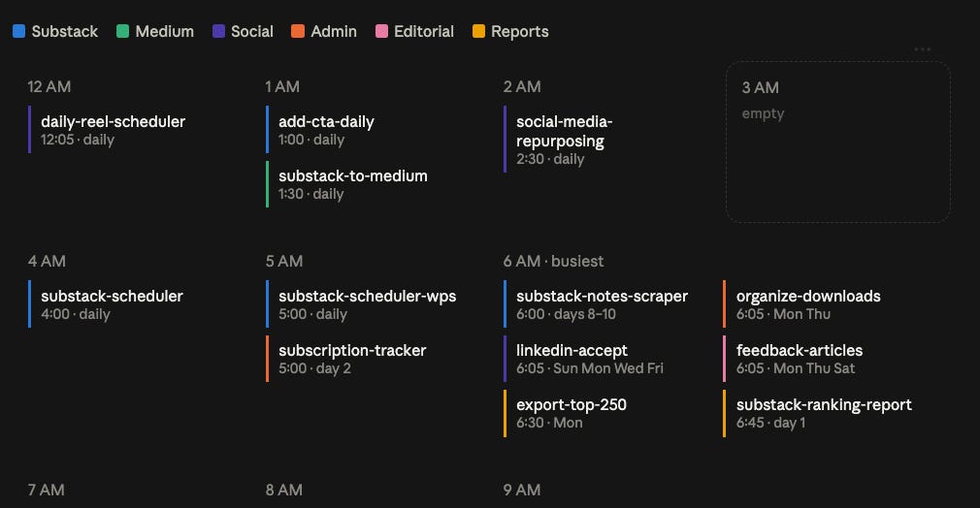
Task: Click the blue Substack legend swatch
Action: click(x=18, y=31)
